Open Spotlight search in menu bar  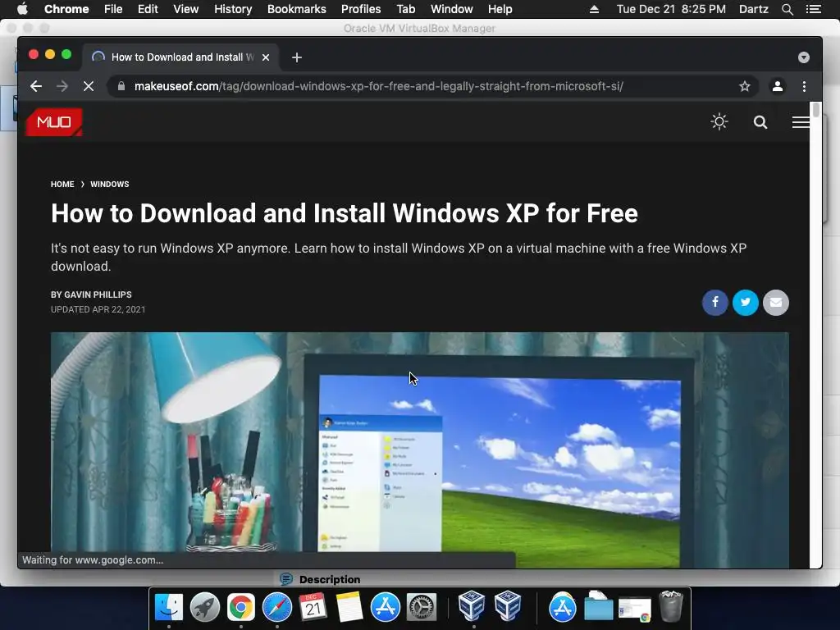point(787,9)
